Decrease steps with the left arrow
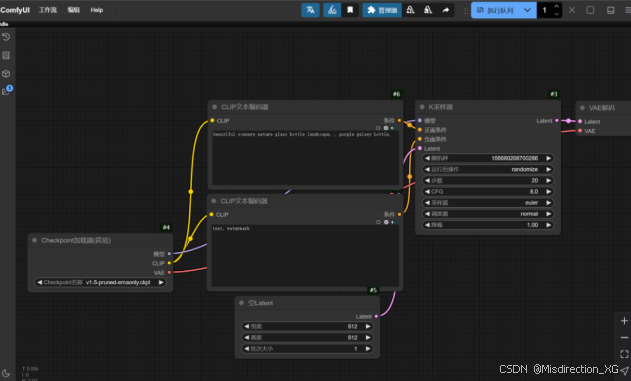The width and height of the screenshot is (631, 381). point(427,181)
